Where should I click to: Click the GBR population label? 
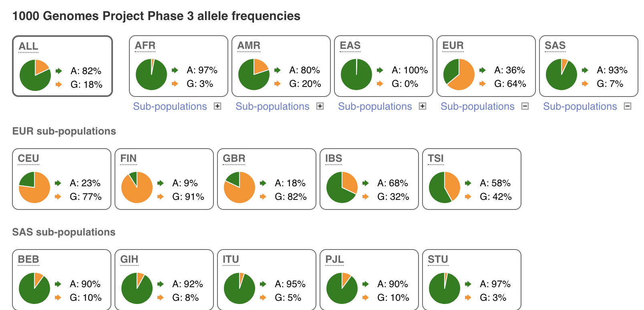pos(234,159)
